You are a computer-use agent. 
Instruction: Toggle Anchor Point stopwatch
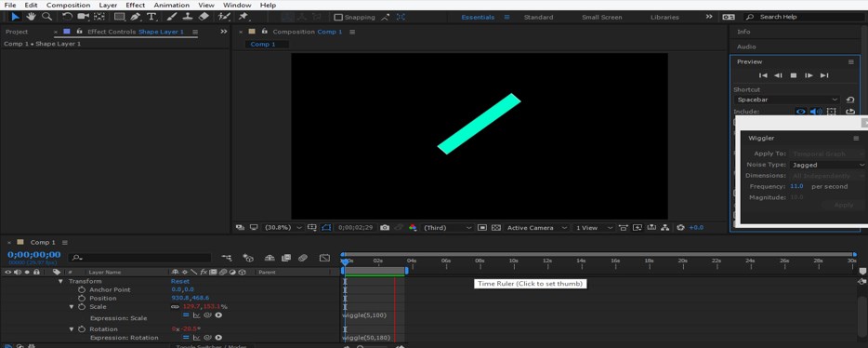(x=82, y=289)
